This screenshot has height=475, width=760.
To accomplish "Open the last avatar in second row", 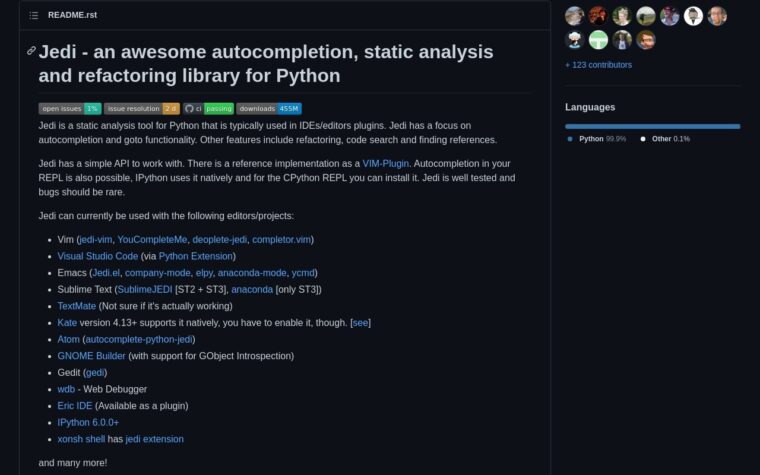I will [646, 40].
